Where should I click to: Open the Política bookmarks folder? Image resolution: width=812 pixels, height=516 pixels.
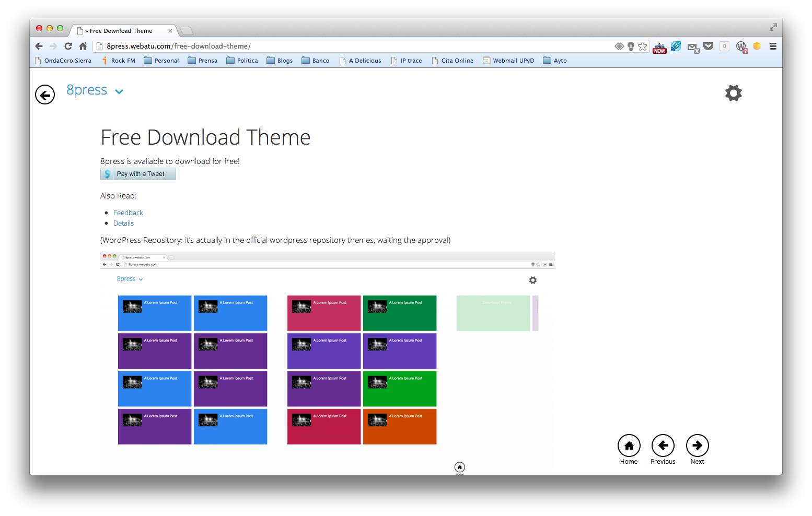242,61
